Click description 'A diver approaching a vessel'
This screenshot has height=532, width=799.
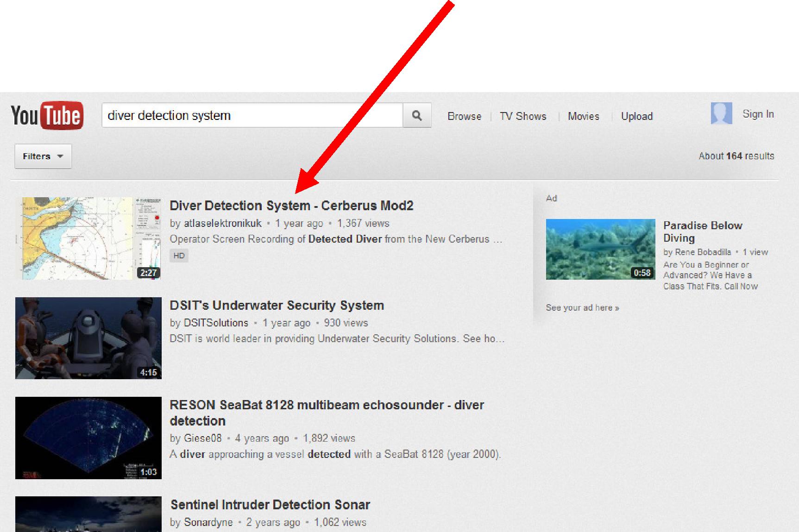(x=335, y=454)
